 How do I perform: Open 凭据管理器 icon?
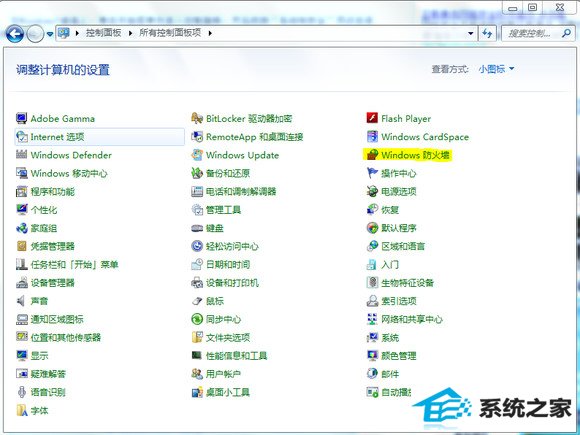(x=21, y=246)
